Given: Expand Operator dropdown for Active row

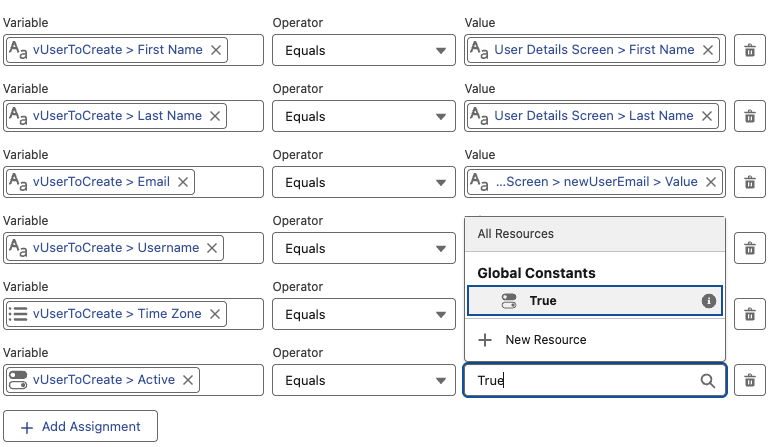Looking at the screenshot, I should coord(364,380).
